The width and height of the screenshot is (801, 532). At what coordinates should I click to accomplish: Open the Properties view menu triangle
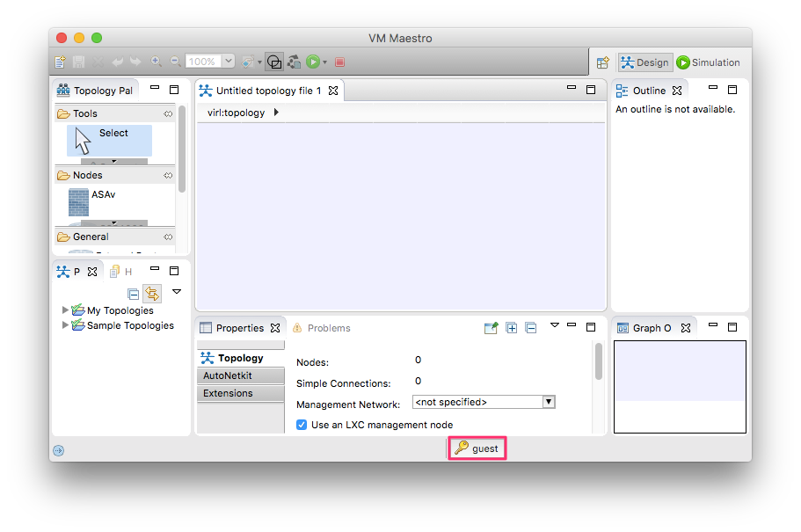pos(555,325)
